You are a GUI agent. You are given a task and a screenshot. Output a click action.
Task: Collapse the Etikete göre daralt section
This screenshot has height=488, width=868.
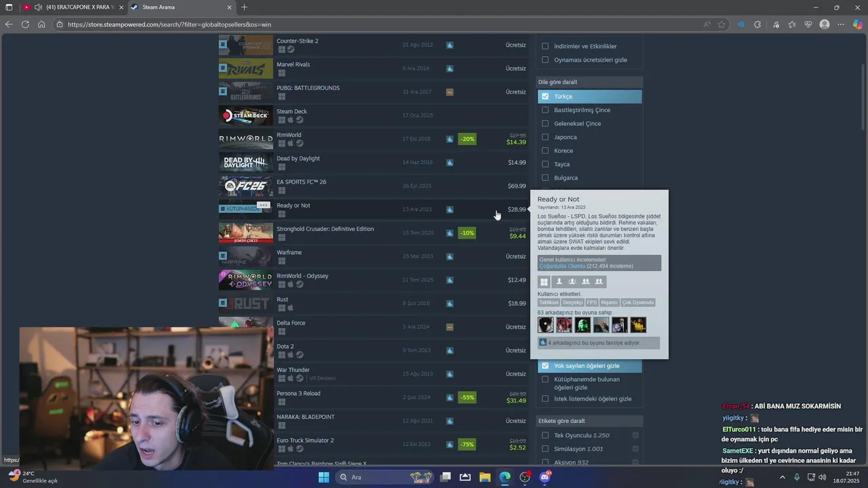pyautogui.click(x=589, y=421)
